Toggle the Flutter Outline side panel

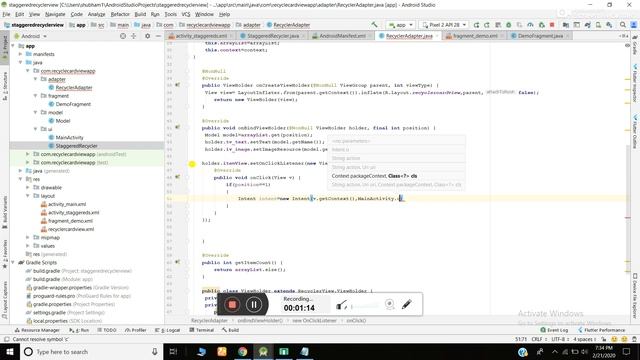tap(635, 131)
